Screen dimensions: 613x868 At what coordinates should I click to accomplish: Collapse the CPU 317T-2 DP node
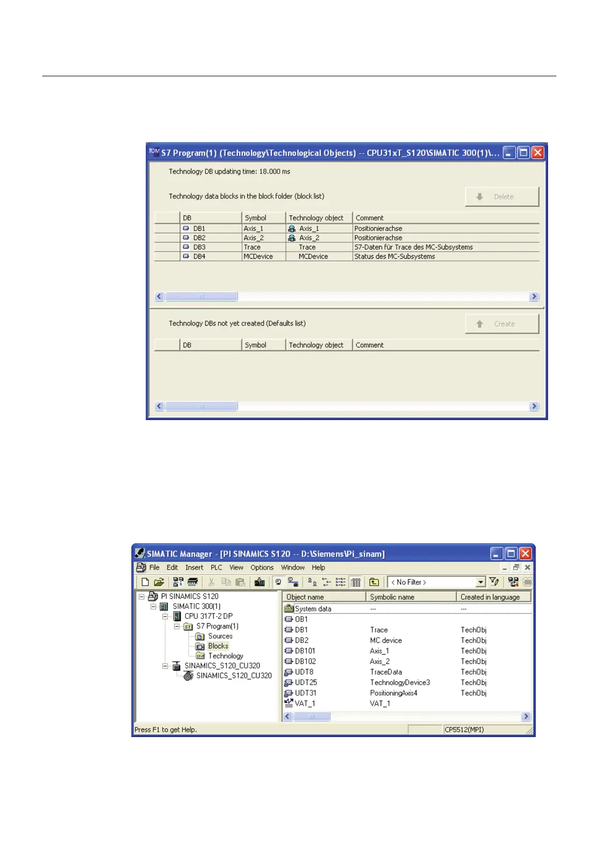tap(165, 616)
